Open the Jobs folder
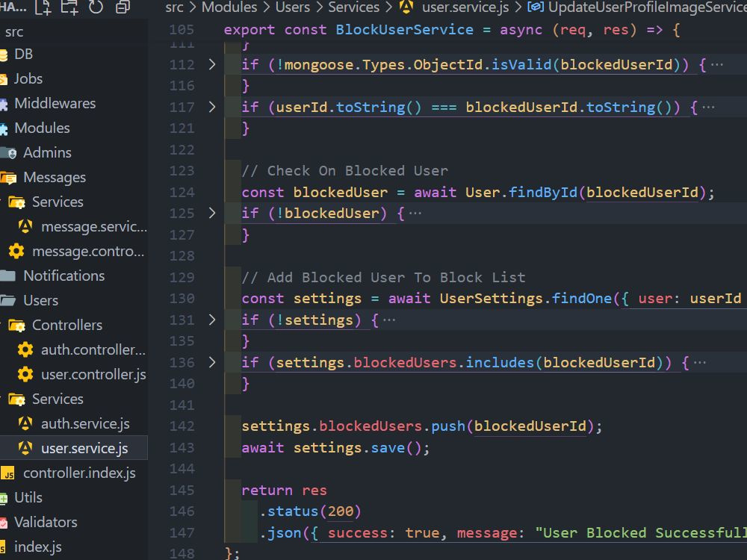 point(28,78)
